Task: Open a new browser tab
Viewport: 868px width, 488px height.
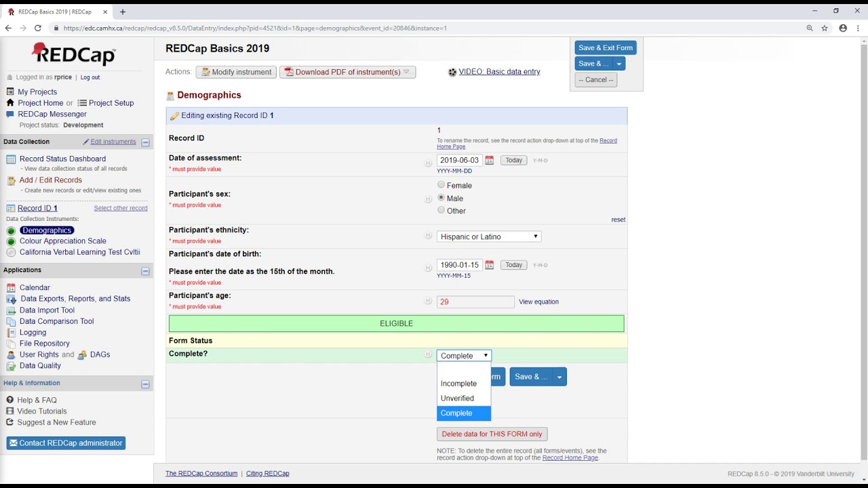Action: (x=123, y=12)
